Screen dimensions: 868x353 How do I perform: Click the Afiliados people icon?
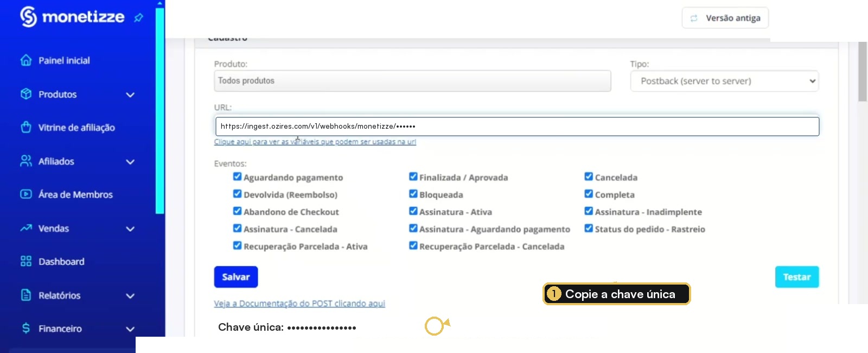26,161
